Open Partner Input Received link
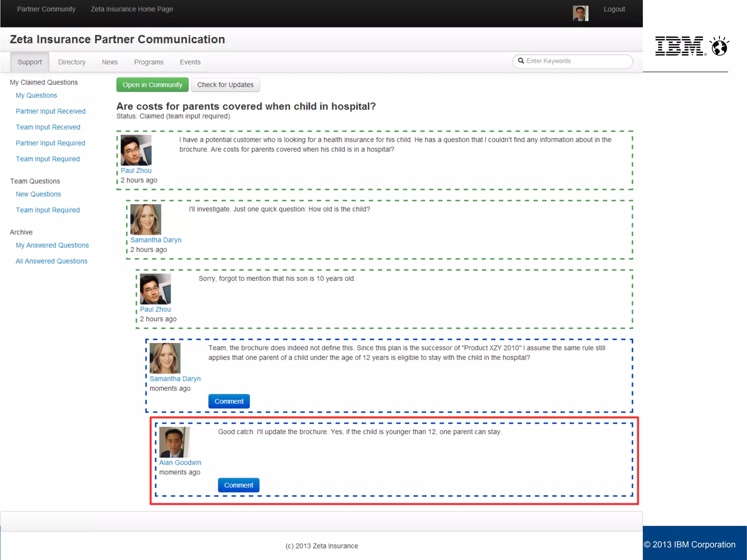The width and height of the screenshot is (747, 560). tap(50, 111)
